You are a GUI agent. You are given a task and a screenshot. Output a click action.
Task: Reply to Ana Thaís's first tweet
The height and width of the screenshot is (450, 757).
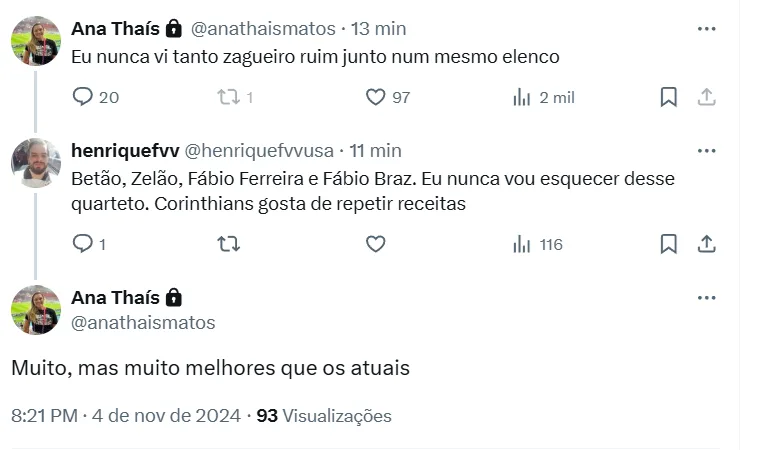coord(83,97)
